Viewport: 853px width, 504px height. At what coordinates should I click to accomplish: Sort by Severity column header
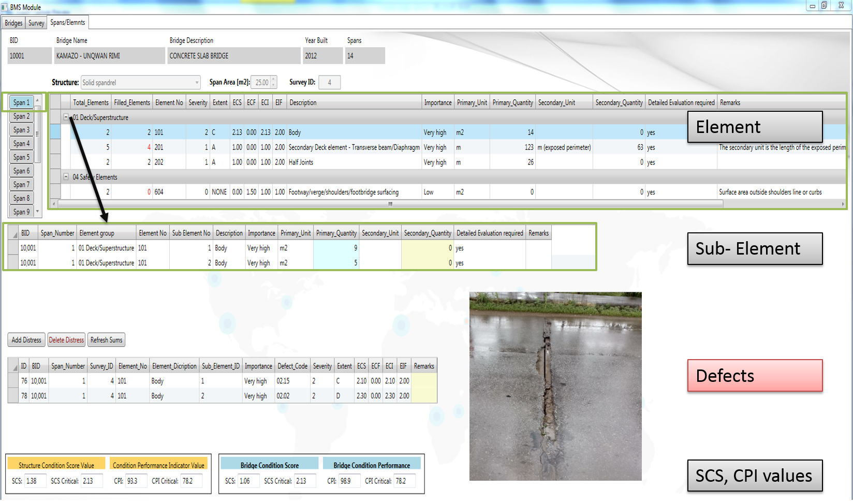click(x=198, y=102)
